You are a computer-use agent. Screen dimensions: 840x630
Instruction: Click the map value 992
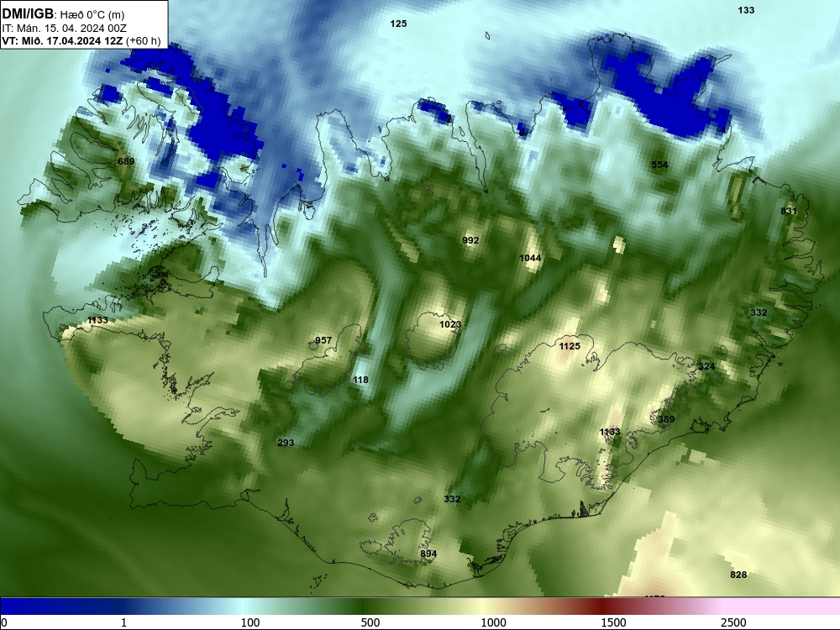(470, 240)
